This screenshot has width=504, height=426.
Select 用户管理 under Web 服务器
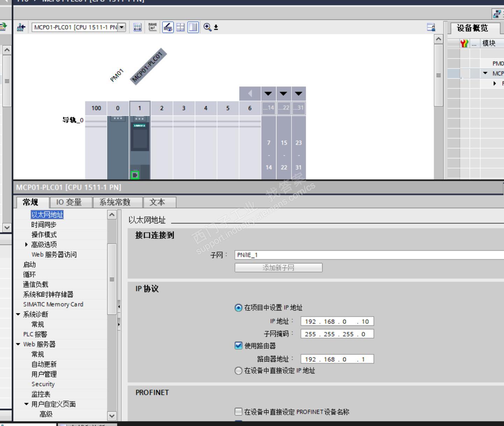point(44,374)
